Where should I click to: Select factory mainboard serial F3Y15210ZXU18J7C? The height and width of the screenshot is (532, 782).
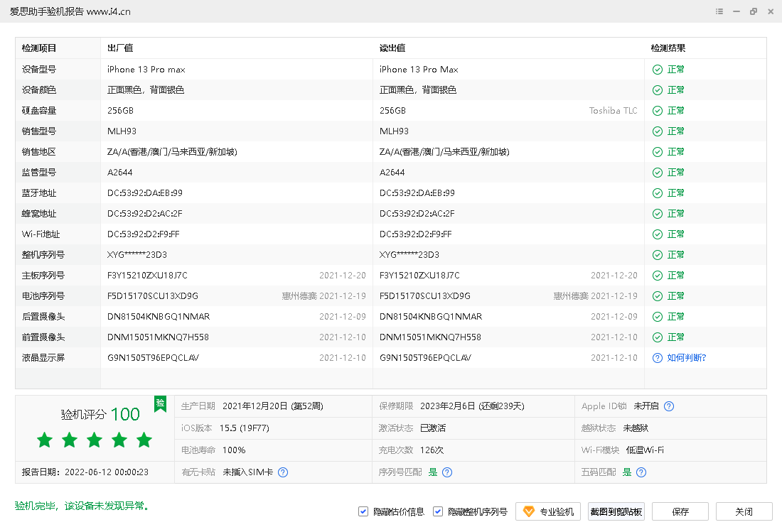click(x=147, y=276)
